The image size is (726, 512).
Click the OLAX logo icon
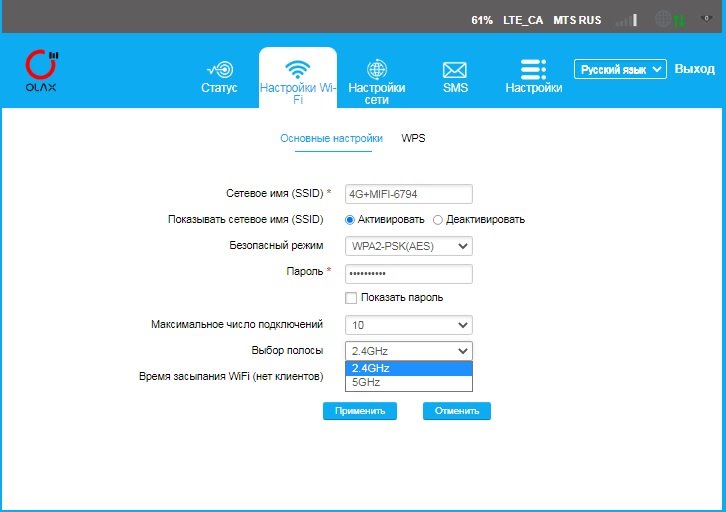(42, 68)
